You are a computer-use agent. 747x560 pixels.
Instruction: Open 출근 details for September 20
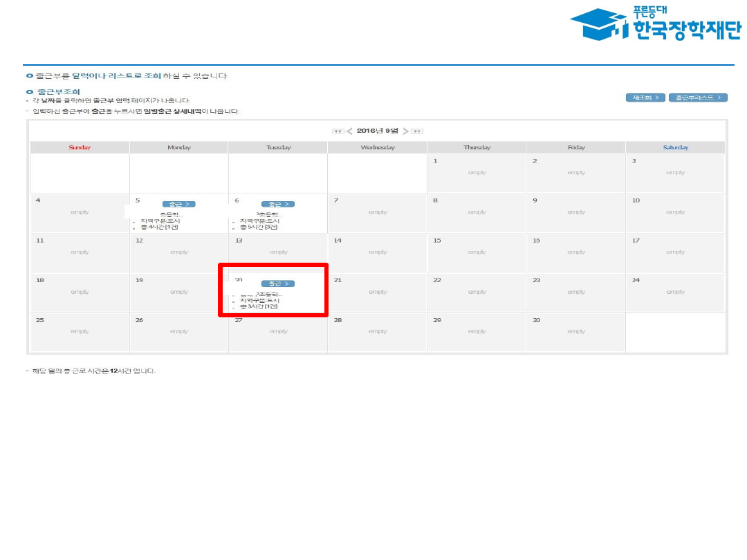(278, 283)
